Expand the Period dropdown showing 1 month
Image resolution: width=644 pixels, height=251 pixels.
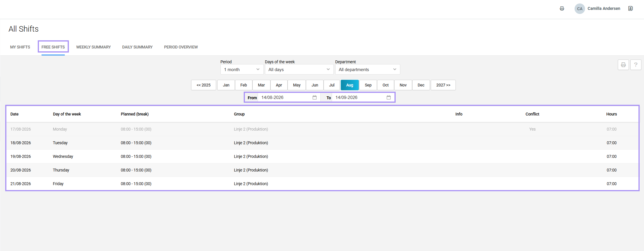pos(242,69)
